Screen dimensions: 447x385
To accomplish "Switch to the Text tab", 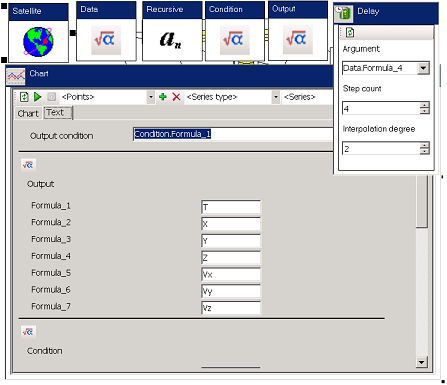I will 57,113.
